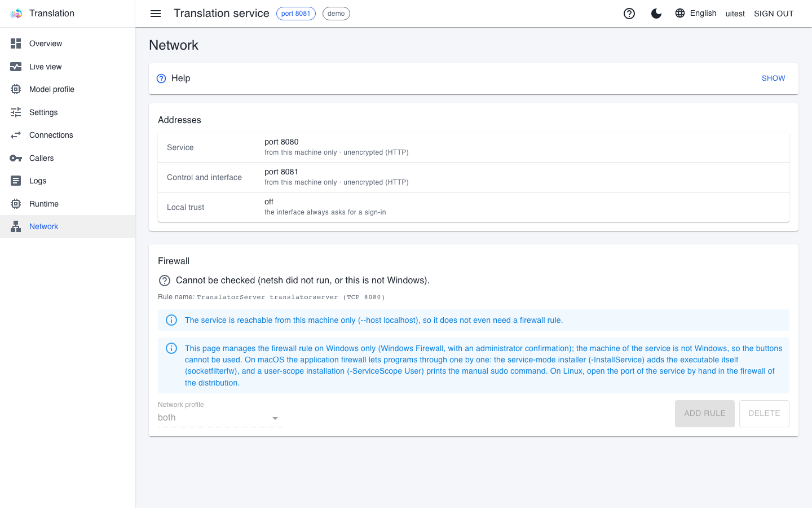Open the Connections page
812x508 pixels.
click(x=68, y=135)
